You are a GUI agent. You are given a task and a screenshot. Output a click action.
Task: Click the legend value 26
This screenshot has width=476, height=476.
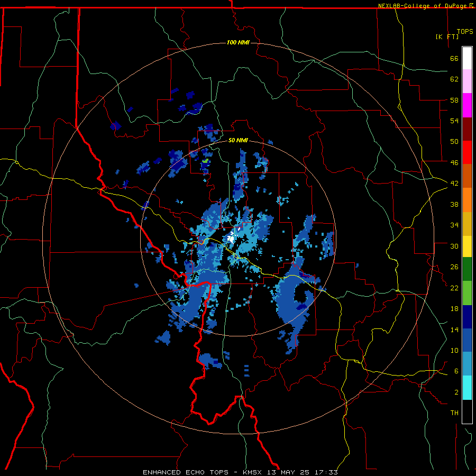[x=454, y=267]
